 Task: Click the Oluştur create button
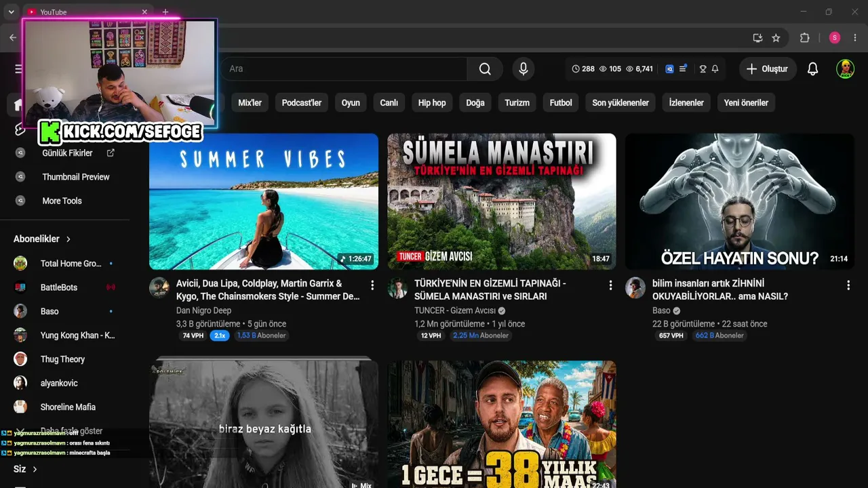(768, 68)
